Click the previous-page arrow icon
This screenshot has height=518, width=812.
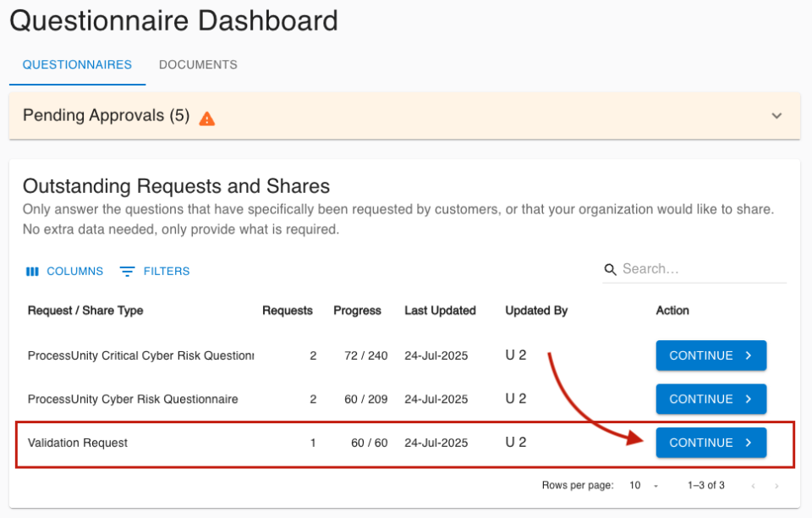(753, 485)
